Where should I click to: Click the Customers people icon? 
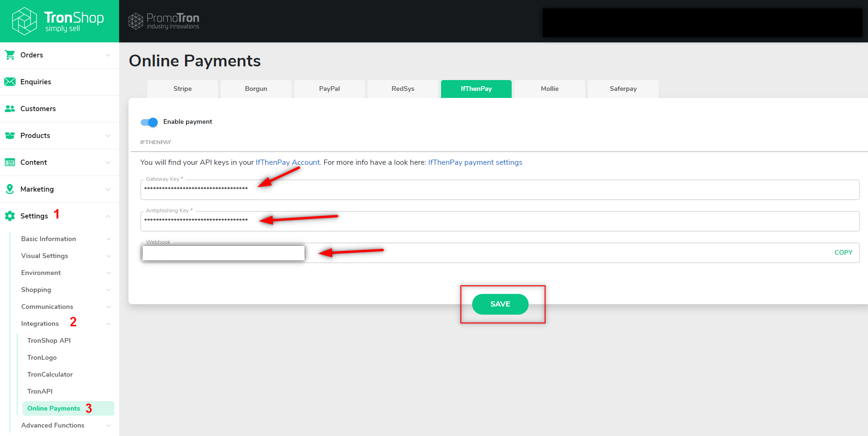[10, 109]
